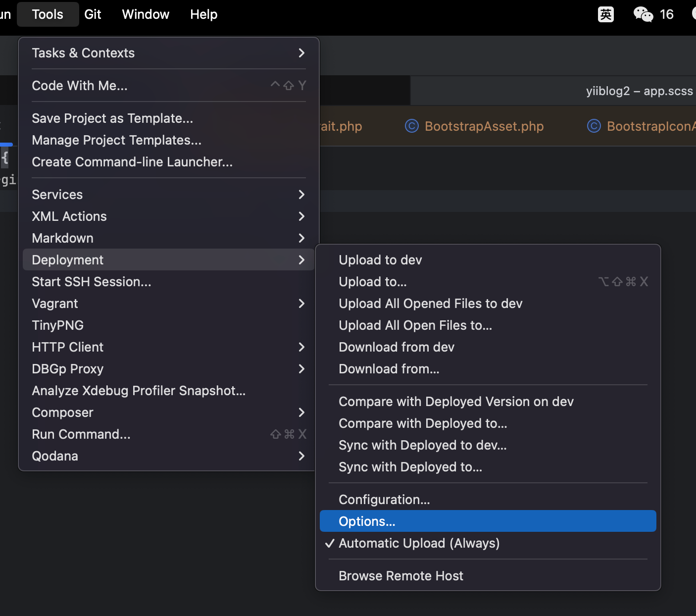Open the Window menu

coord(146,14)
